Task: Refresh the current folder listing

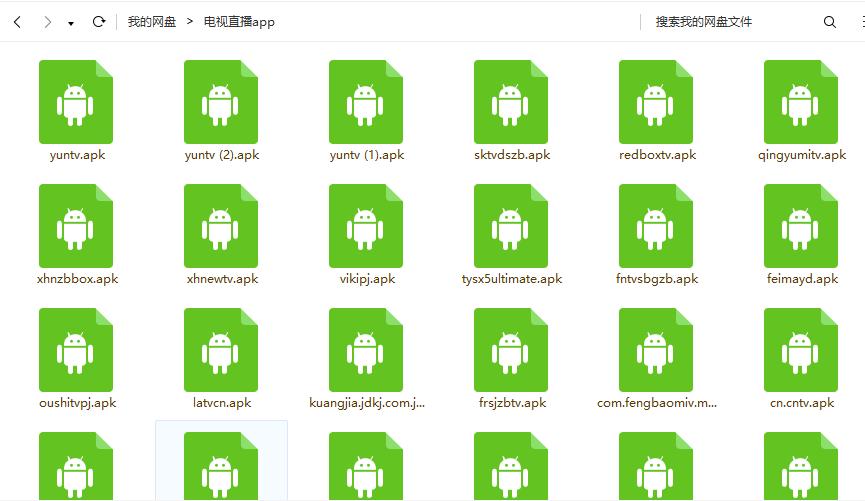Action: [99, 22]
